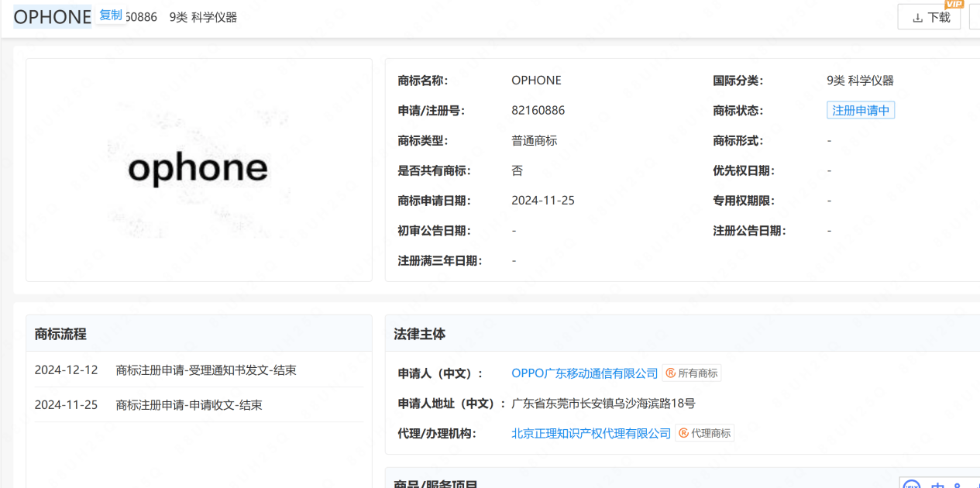The width and height of the screenshot is (980, 488).
Task: Click the 国际分类 value 9类 科学仪器
Action: point(861,81)
